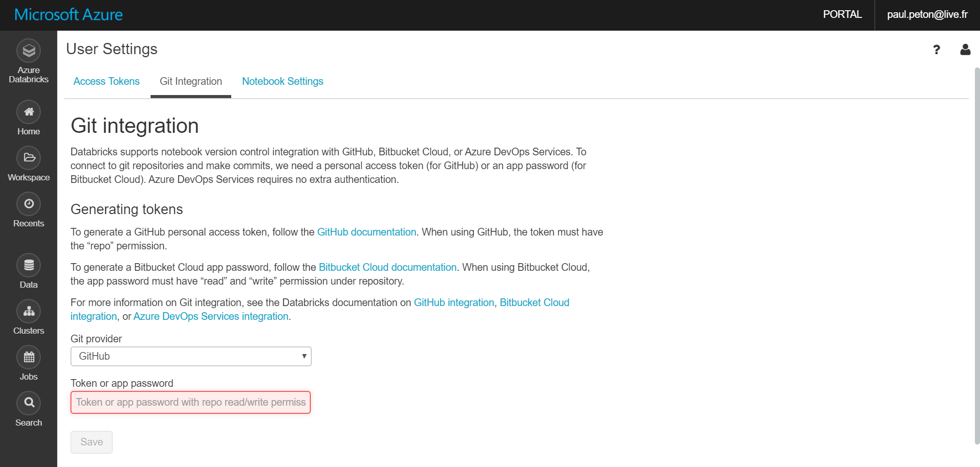Click the token or app password field
The width and height of the screenshot is (980, 467).
pos(190,402)
